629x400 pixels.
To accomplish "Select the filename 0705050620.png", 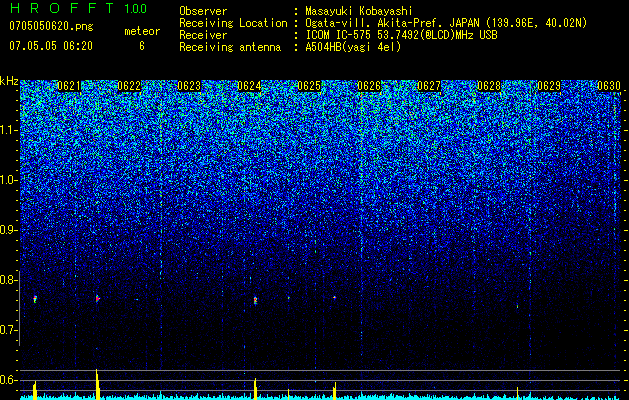I will tap(51, 26).
